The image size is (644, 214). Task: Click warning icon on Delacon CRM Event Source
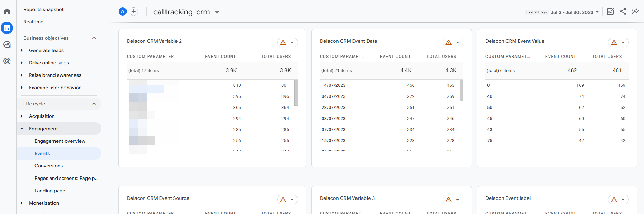tap(283, 200)
